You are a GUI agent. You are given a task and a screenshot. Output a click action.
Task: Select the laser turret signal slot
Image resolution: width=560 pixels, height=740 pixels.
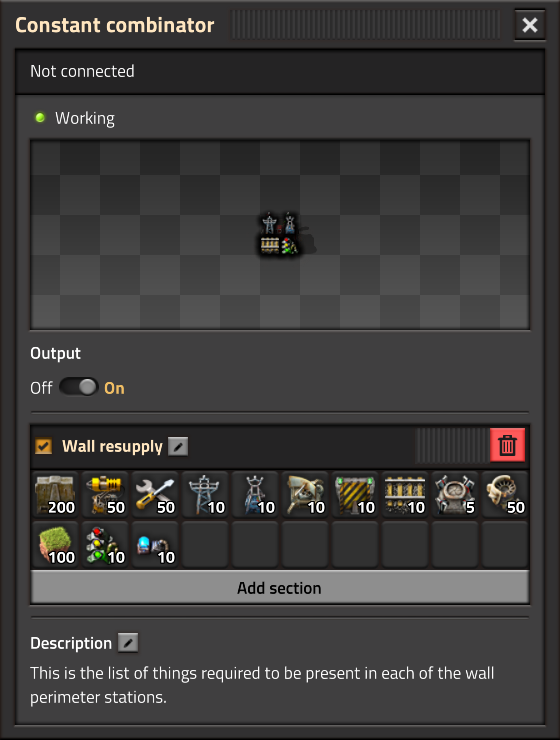point(106,495)
